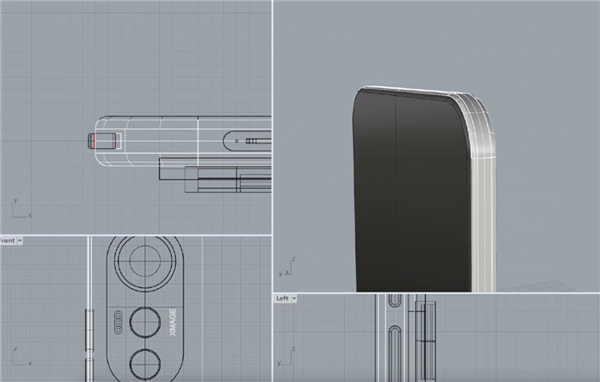Click the axis icon in the Front viewport
The width and height of the screenshot is (600, 382).
tap(22, 356)
